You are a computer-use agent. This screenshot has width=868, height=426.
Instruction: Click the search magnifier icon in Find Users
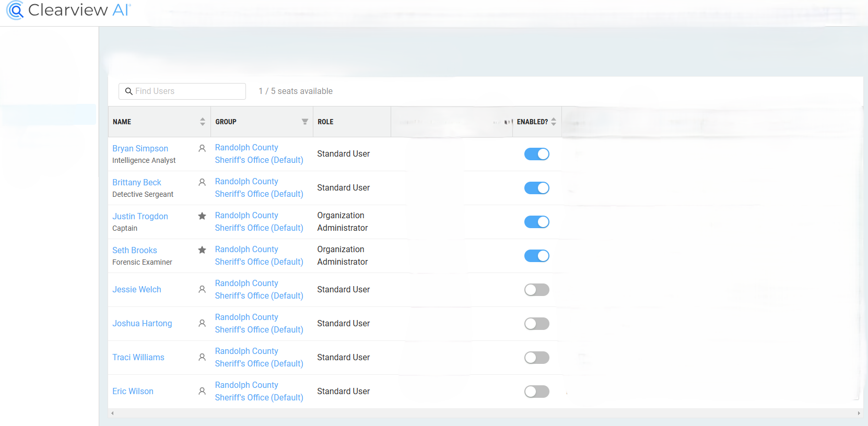(x=128, y=91)
